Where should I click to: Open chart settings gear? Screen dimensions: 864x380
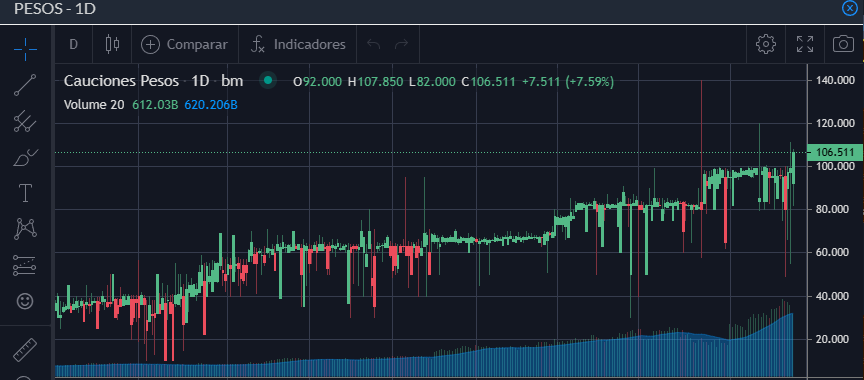point(766,44)
